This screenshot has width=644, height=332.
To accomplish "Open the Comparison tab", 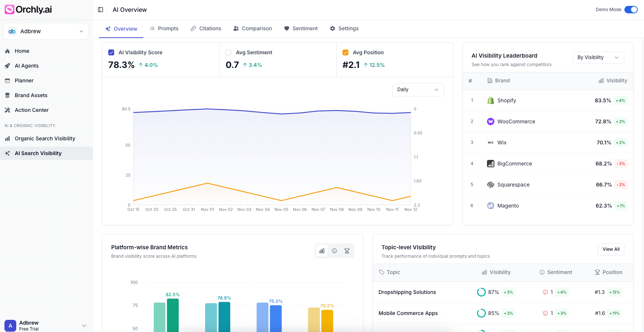I will pos(253,28).
